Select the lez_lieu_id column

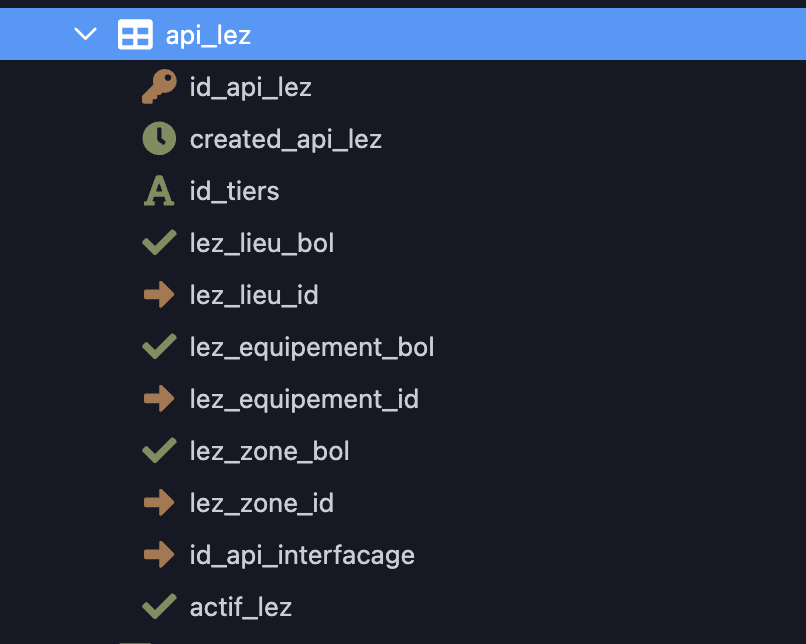[254, 295]
